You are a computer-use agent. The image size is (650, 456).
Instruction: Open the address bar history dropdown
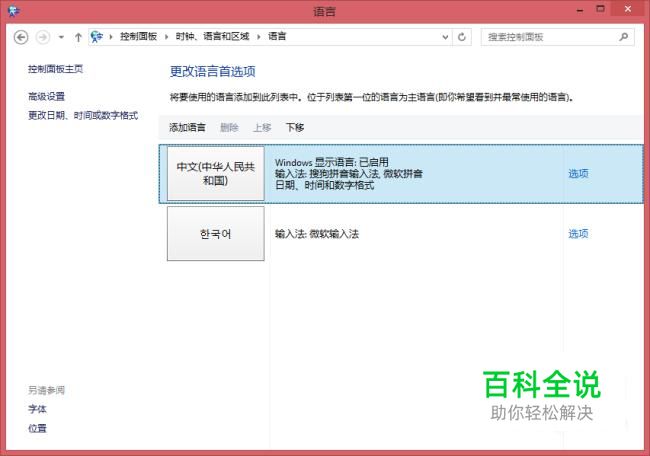[x=445, y=37]
